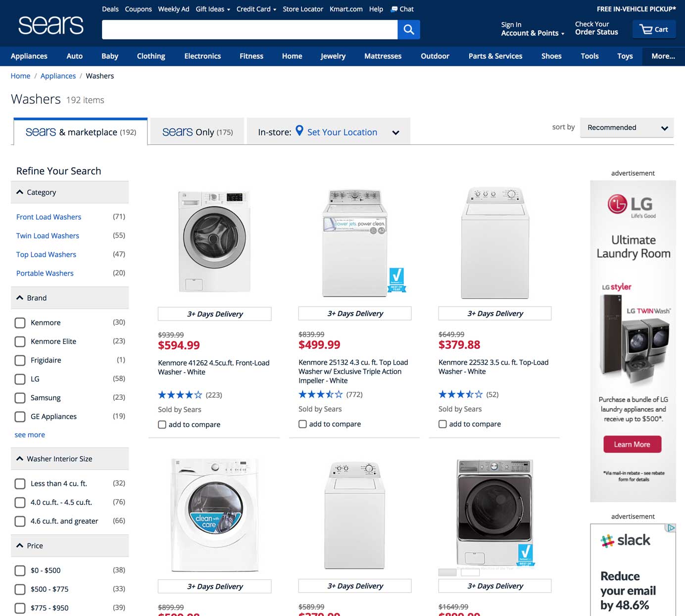Open Kenmore 25132 product title link
The width and height of the screenshot is (685, 616).
(353, 372)
